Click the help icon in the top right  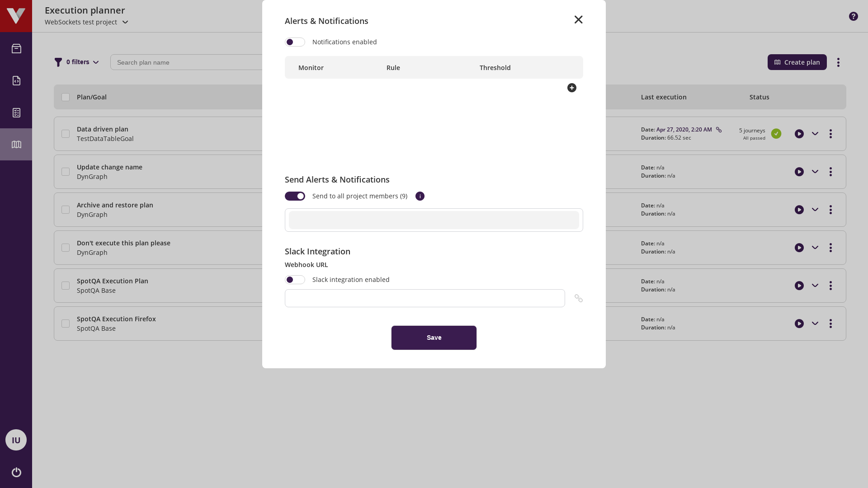[x=854, y=16]
